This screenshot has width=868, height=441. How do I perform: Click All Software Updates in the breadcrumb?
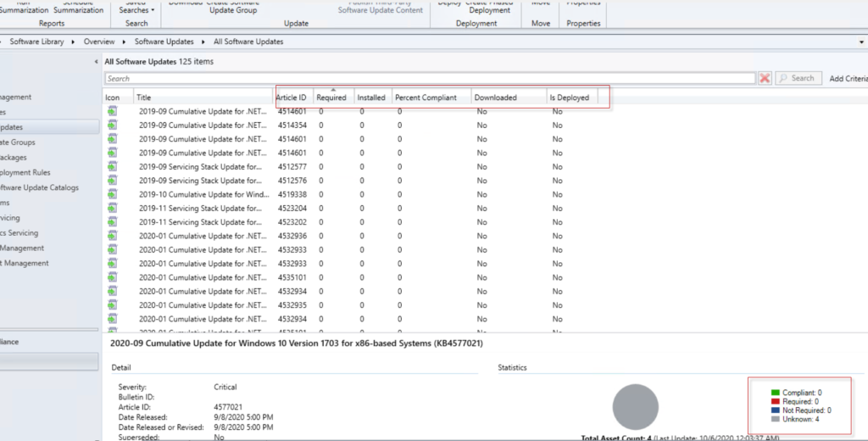248,42
